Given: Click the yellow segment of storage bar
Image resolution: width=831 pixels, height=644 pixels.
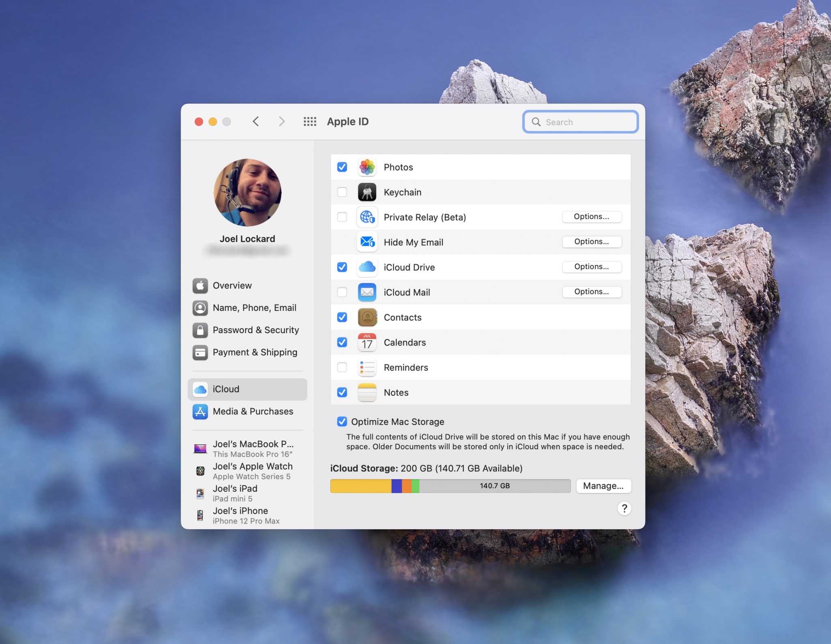Looking at the screenshot, I should 361,486.
